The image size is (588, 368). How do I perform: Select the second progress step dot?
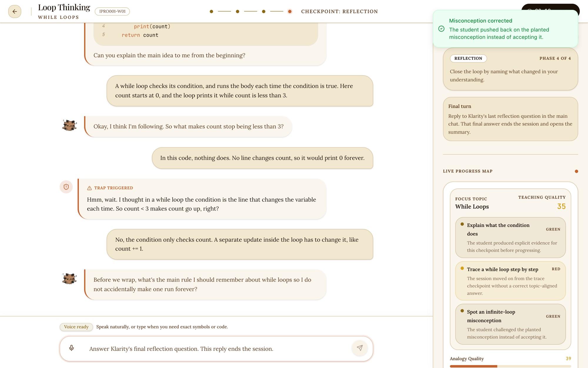point(238,11)
